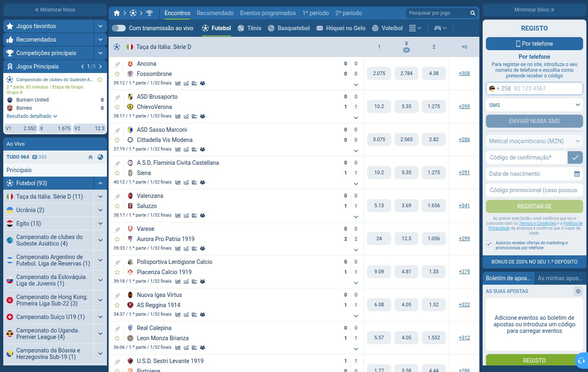The width and height of the screenshot is (588, 372).
Task: Pin the Ancona vs Fossombrone match
Action: click(x=117, y=64)
